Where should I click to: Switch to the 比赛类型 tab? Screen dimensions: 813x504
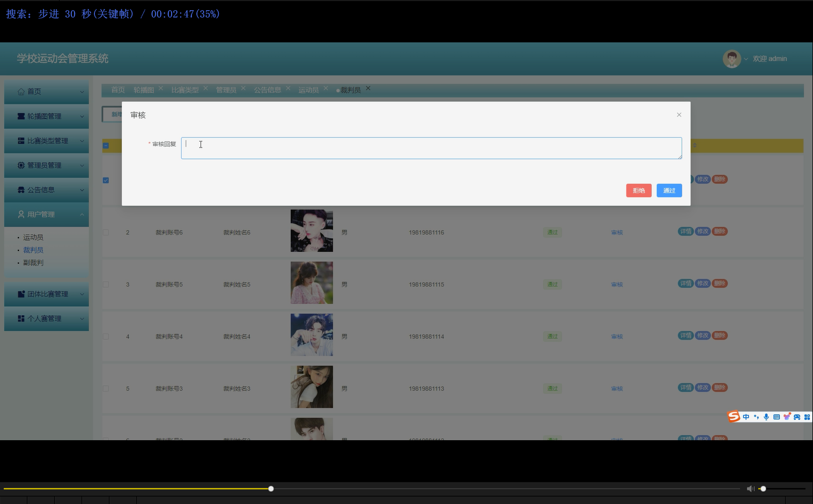[185, 90]
